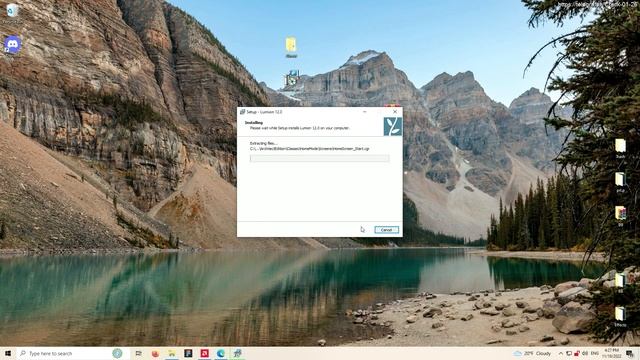This screenshot has height=360, width=640.
Task: Click the installation progress bar
Action: tap(320, 158)
